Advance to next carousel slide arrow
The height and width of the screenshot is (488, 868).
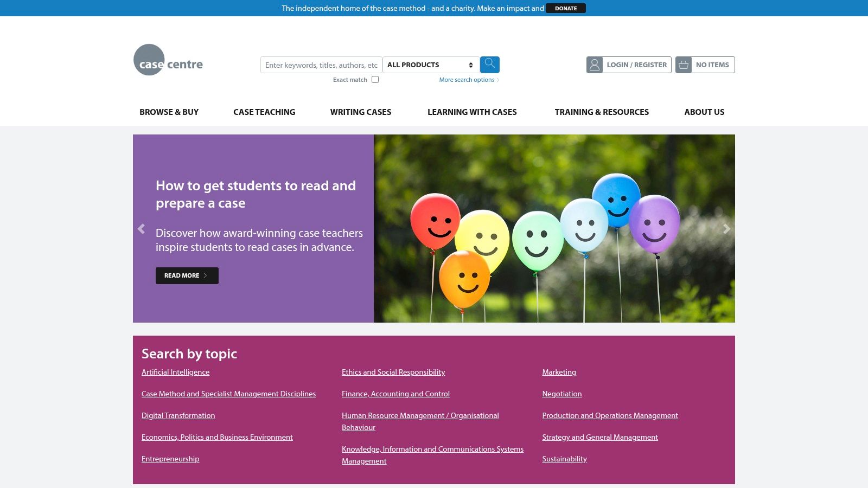click(x=726, y=229)
